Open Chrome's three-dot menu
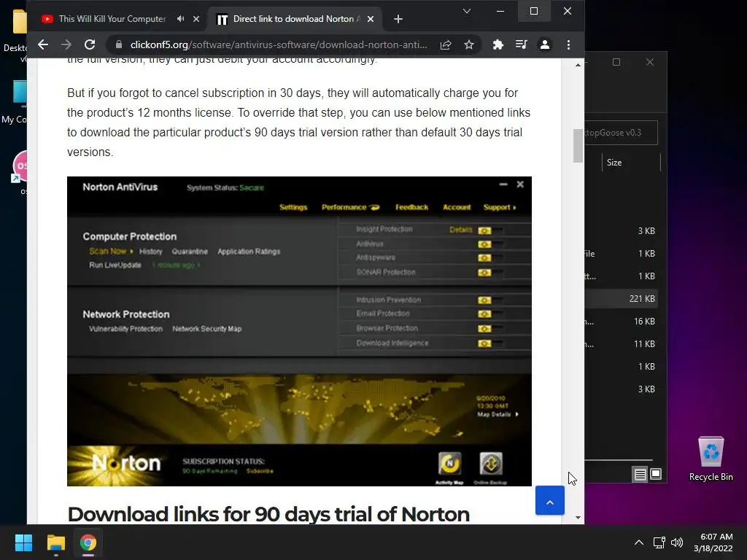The image size is (747, 560). pos(568,44)
